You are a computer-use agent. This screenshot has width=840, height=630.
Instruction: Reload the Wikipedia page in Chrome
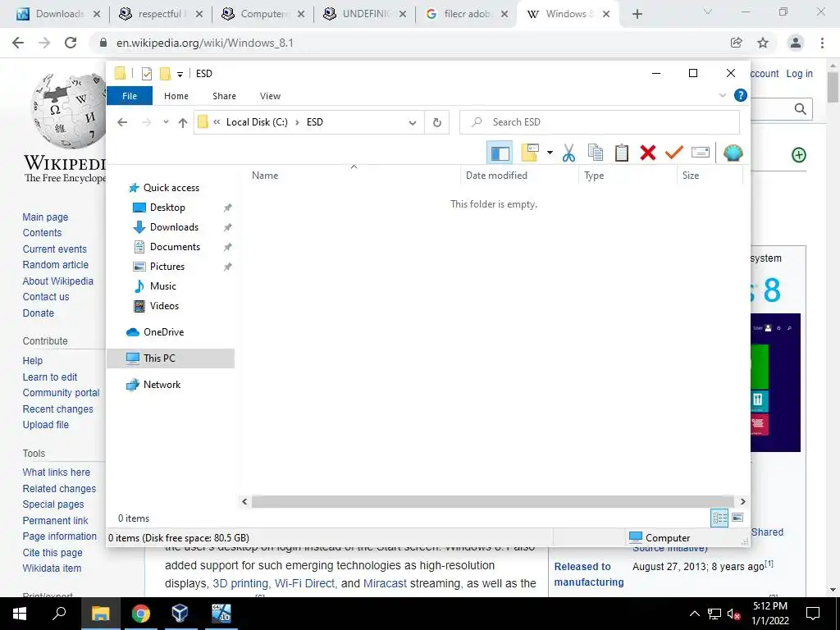pyautogui.click(x=71, y=43)
